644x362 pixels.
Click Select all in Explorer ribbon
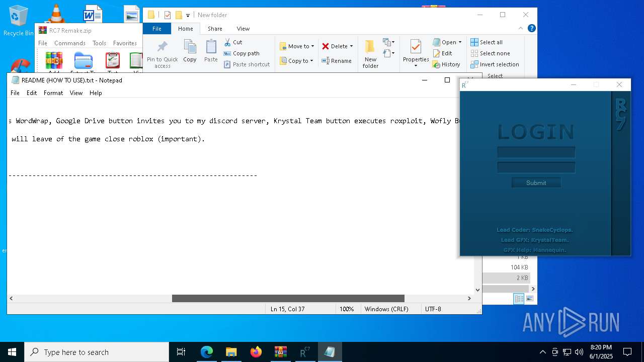pyautogui.click(x=487, y=42)
